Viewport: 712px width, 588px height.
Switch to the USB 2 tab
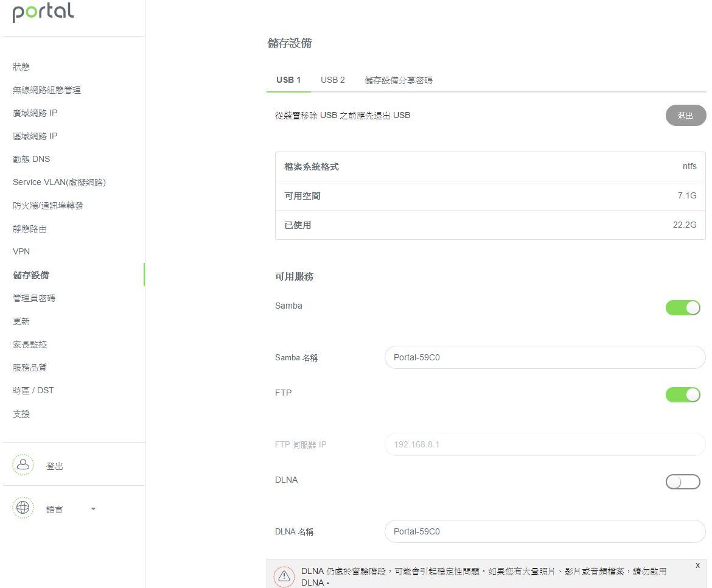point(333,80)
